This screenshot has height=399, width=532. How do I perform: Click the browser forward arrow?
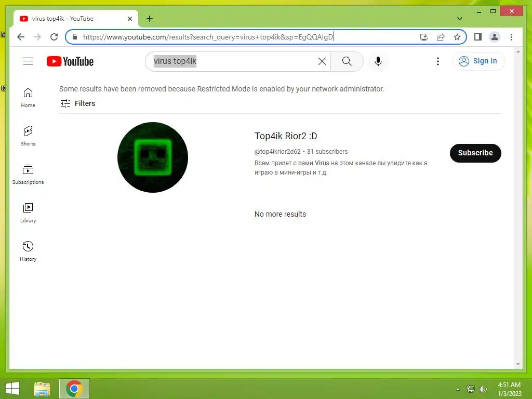pyautogui.click(x=37, y=37)
